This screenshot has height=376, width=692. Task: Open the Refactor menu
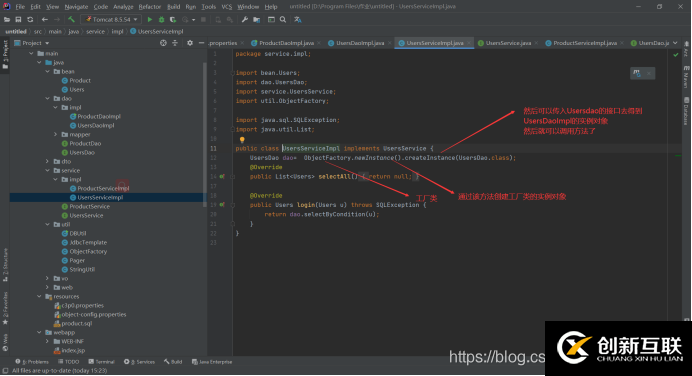click(150, 7)
